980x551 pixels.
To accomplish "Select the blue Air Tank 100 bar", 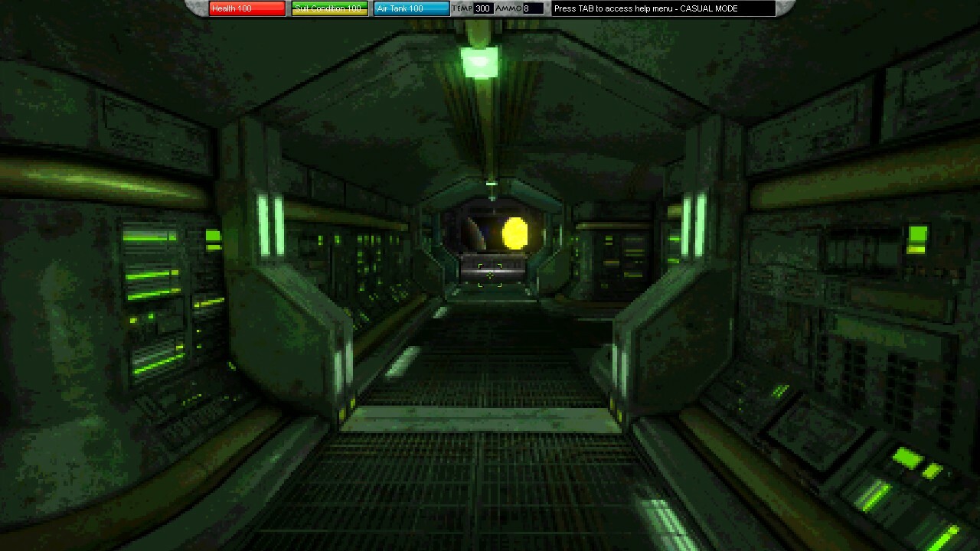I will [411, 8].
